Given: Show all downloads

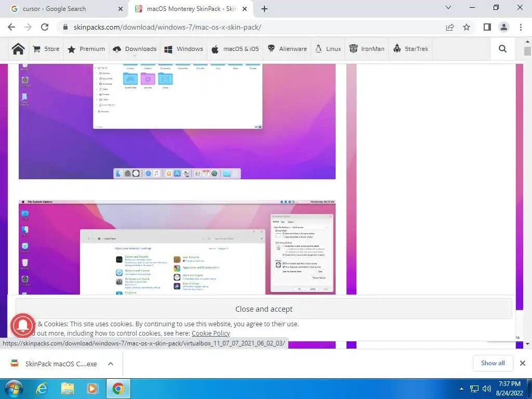Looking at the screenshot, I should 493,363.
